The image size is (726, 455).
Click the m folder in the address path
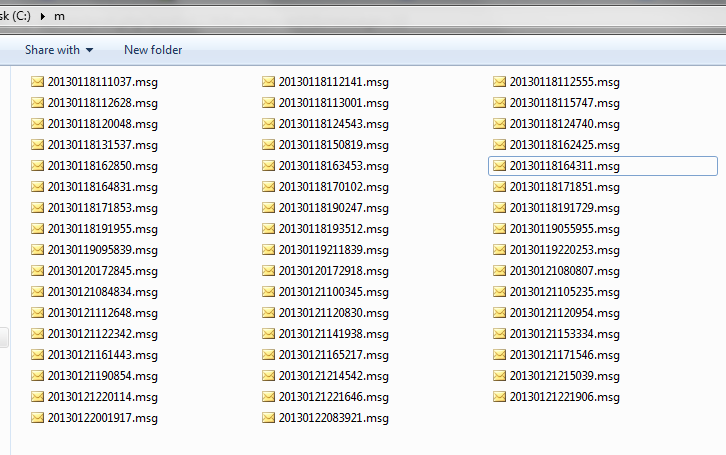point(59,17)
